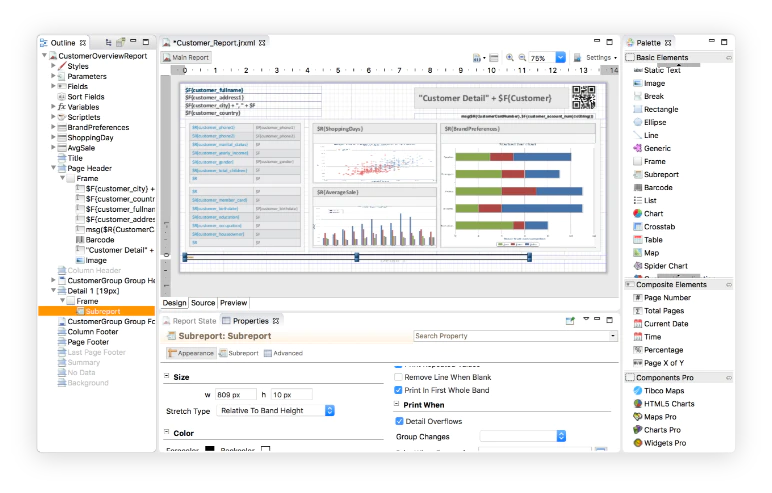Select the Charts Pro component
772x493 pixels.
pos(657,430)
